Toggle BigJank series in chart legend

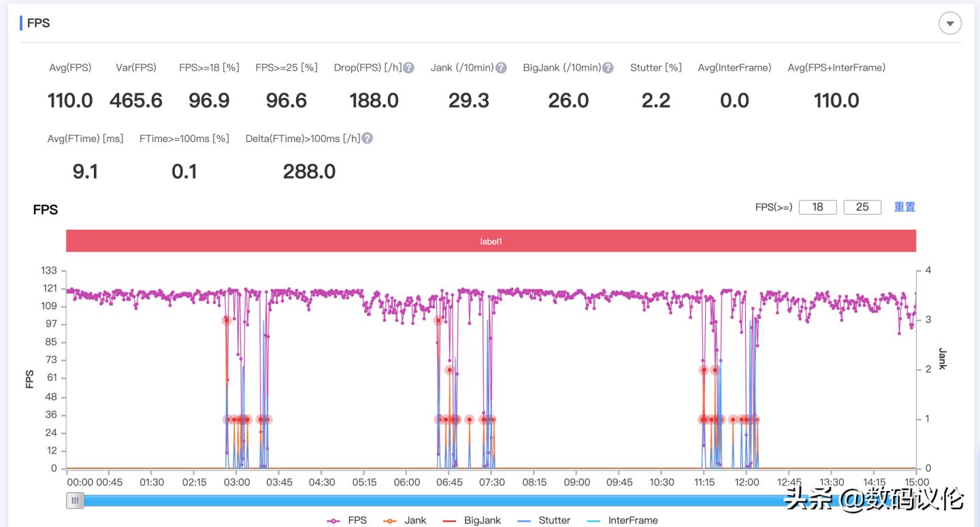(x=472, y=520)
